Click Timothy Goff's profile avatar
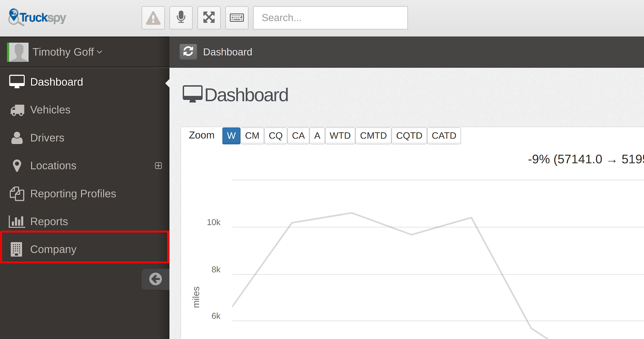The height and width of the screenshot is (339, 644). [x=18, y=52]
